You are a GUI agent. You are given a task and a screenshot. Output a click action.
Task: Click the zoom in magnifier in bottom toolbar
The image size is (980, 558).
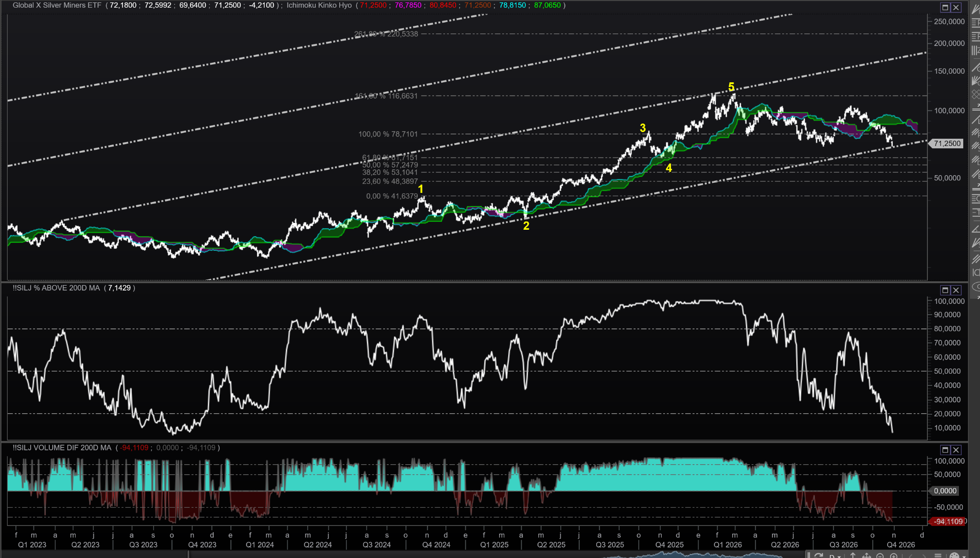pyautogui.click(x=893, y=556)
